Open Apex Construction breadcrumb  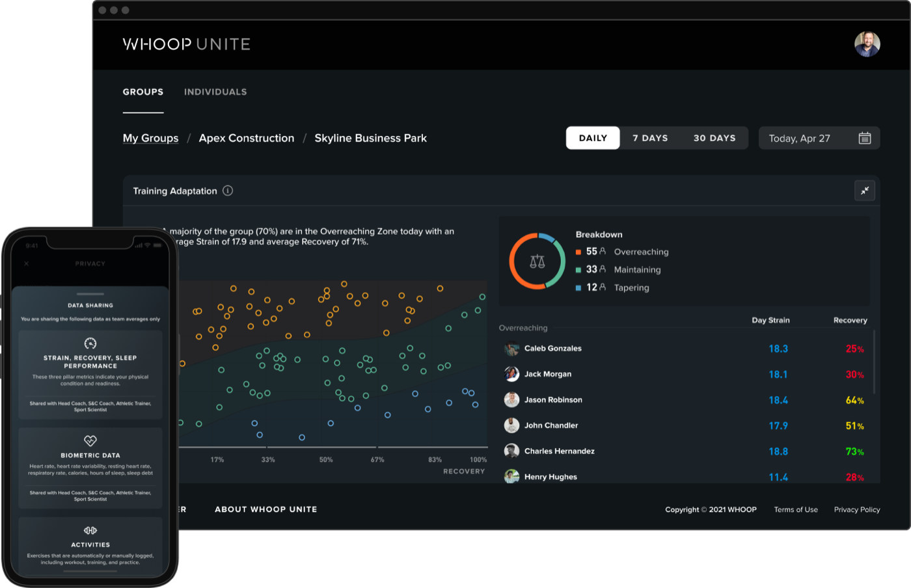(x=247, y=138)
